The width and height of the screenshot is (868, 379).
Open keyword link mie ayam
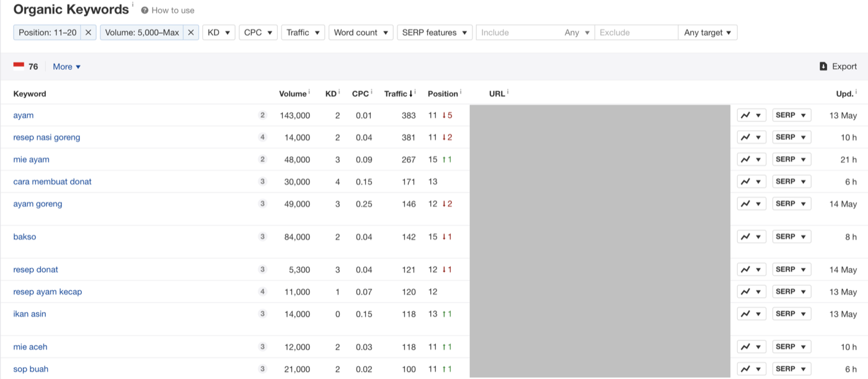pyautogui.click(x=31, y=160)
